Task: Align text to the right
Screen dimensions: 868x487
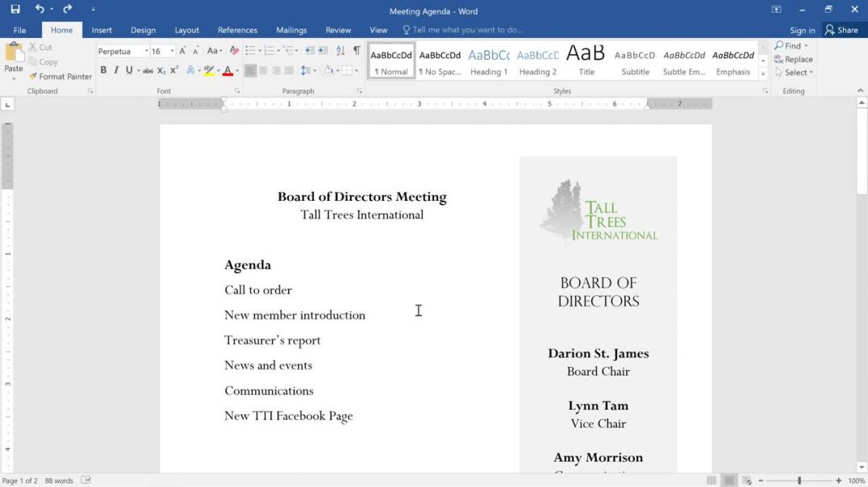Action: pos(276,70)
